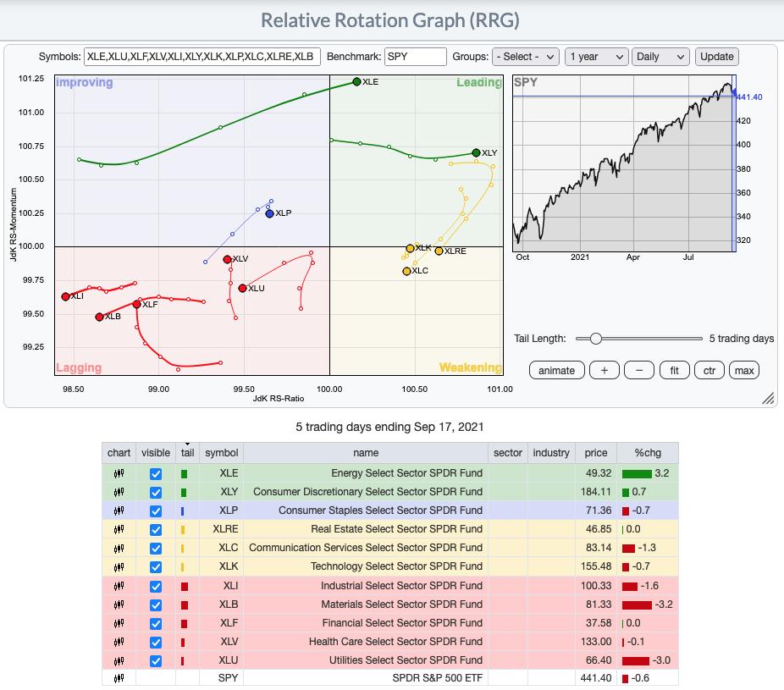Click the Symbols input field
Viewport: 784px width, 690px height.
(202, 57)
